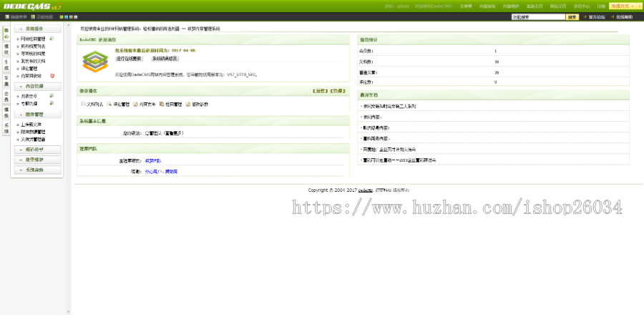This screenshot has height=315, width=644.
Task: Open the DedeCMS link in the footer copyright
Action: pos(365,190)
